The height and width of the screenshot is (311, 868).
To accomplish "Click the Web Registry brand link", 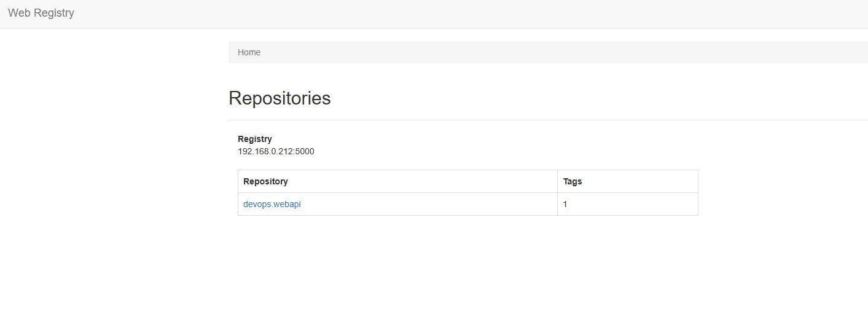I will click(x=41, y=13).
